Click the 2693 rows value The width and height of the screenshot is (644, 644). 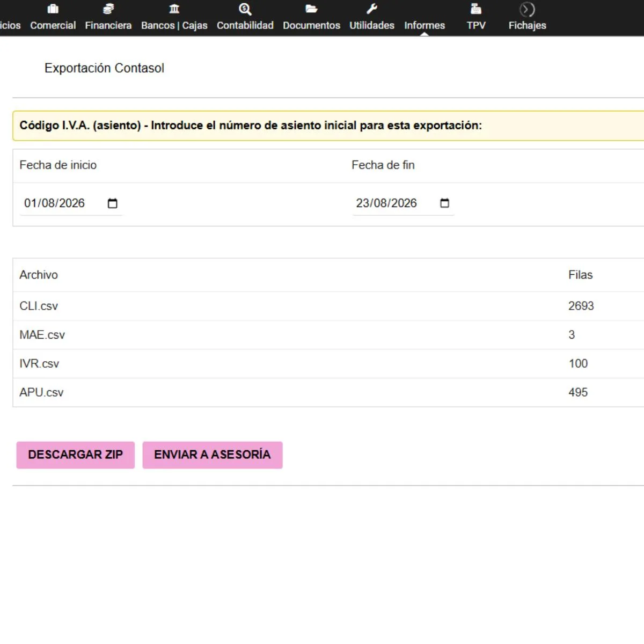[581, 306]
